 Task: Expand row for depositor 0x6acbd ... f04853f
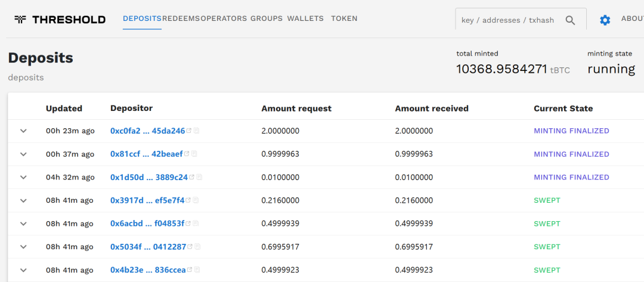click(x=24, y=224)
